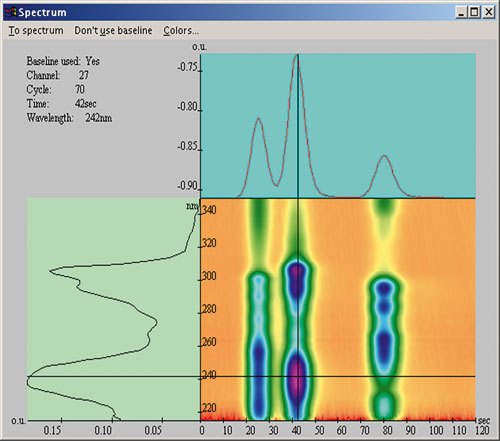Click the 0.10 absorbance axis label
The width and height of the screenshot is (500, 441).
[103, 431]
